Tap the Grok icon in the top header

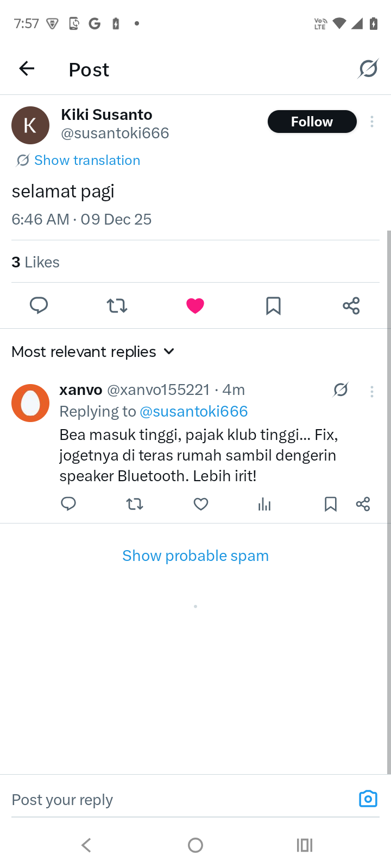pos(368,69)
